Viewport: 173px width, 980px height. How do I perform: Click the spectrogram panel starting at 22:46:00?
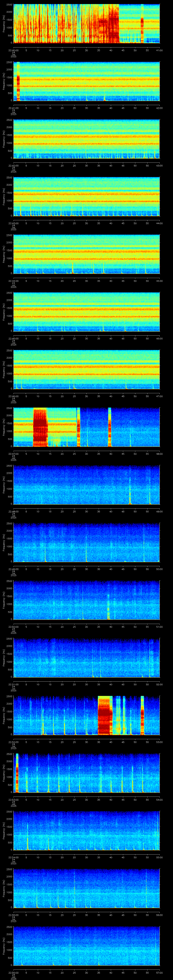[x=86, y=370]
